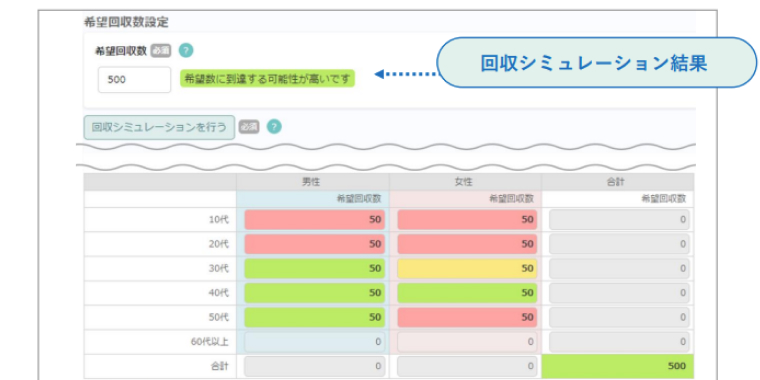Click the 女性 column header
This screenshot has height=380, width=760.
pos(465,182)
